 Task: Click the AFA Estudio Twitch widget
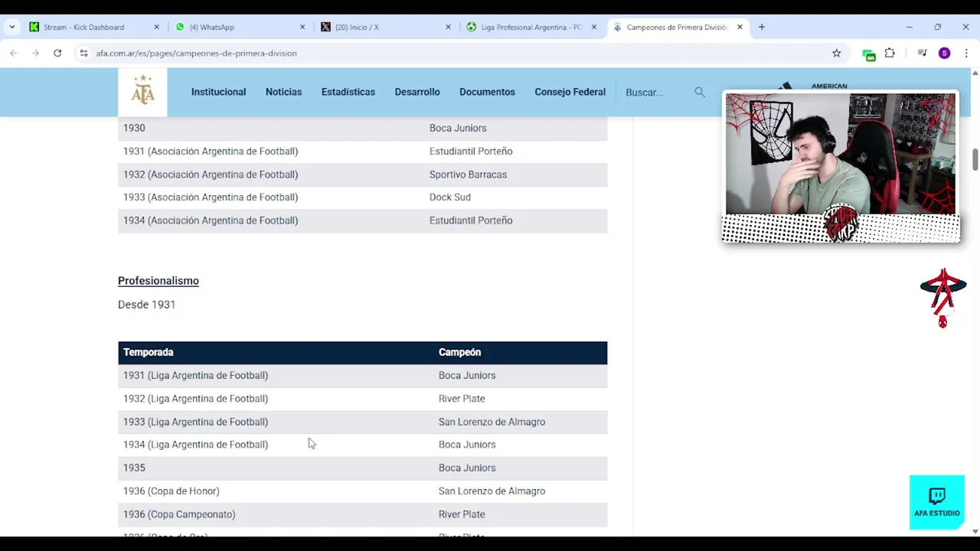tap(937, 502)
